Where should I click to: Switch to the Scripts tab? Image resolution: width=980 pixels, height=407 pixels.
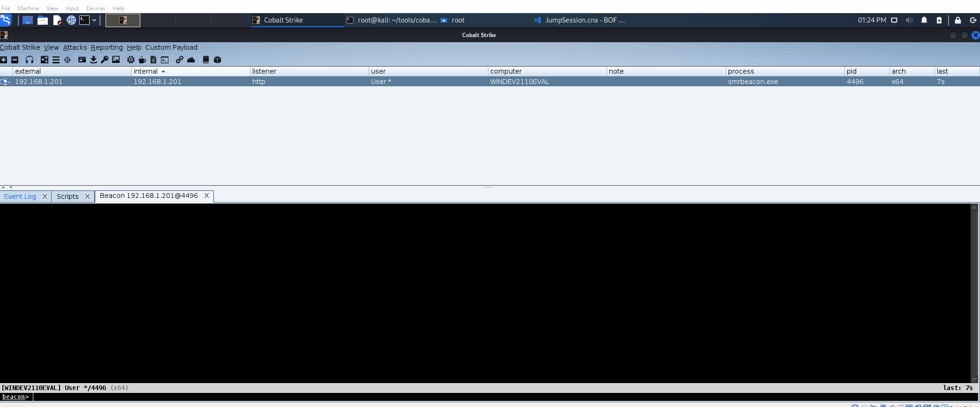[x=68, y=196]
